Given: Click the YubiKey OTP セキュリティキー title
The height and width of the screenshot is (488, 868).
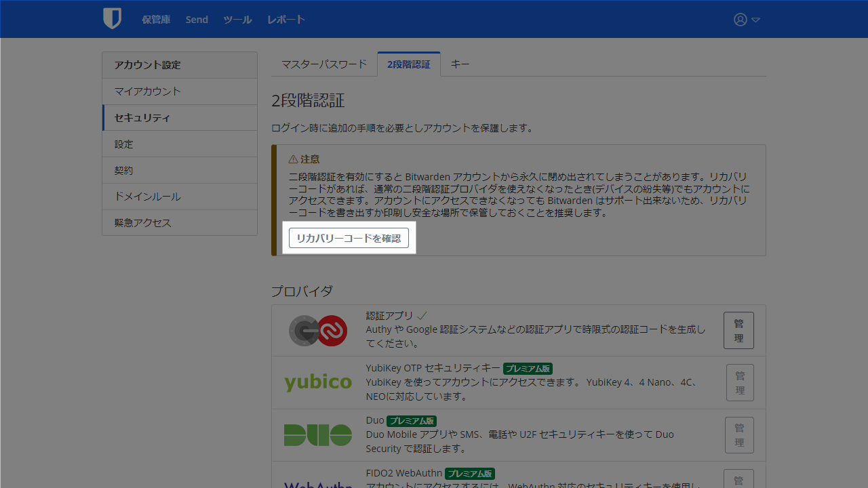Looking at the screenshot, I should click(433, 368).
